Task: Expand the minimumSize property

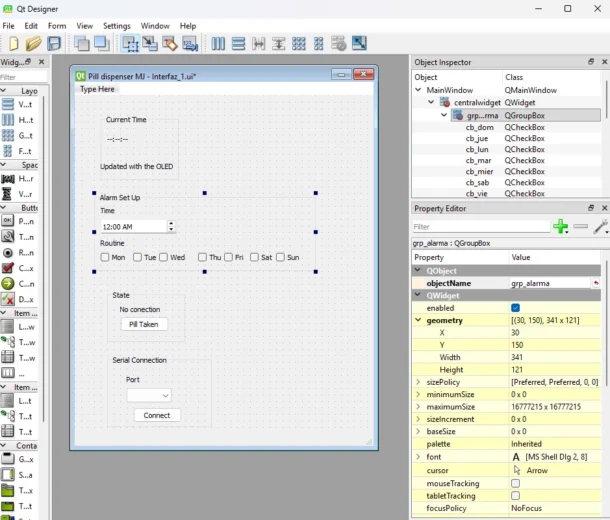Action: pyautogui.click(x=418, y=394)
